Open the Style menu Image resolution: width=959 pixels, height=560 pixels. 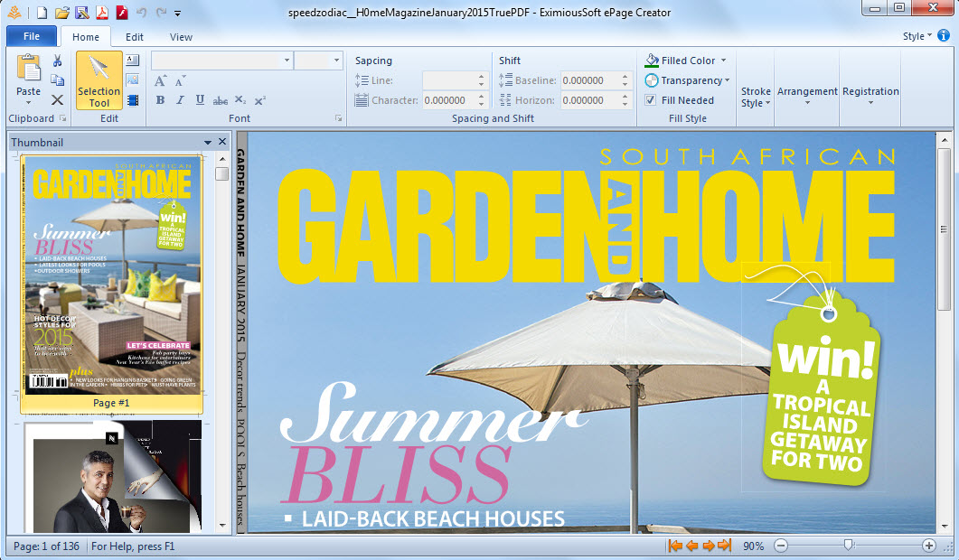[917, 36]
